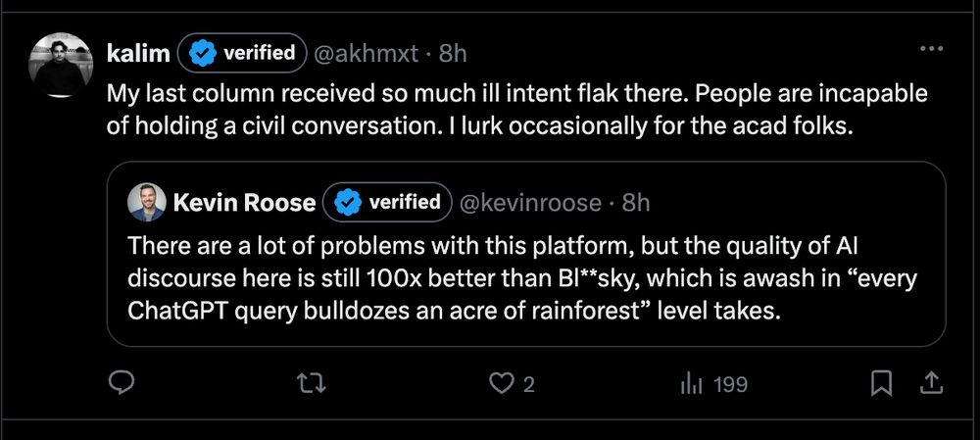
Task: Share the tweet via the upload arrow icon
Action: [x=931, y=384]
